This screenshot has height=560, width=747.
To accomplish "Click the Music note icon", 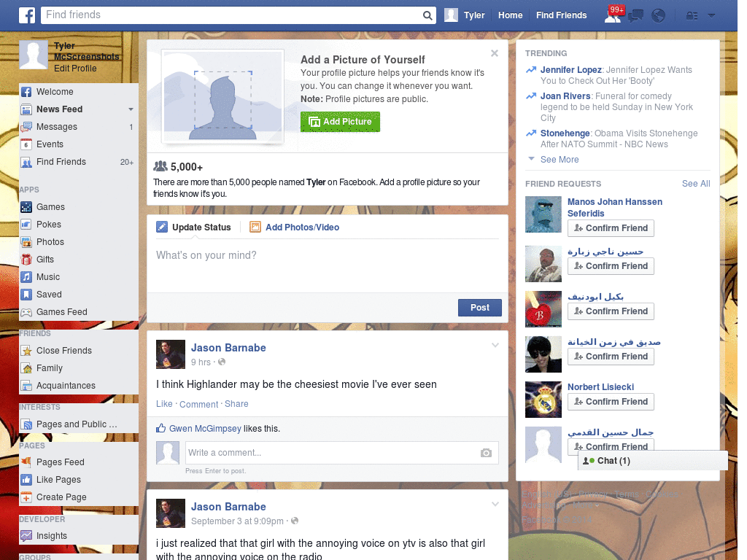I will pyautogui.click(x=26, y=277).
